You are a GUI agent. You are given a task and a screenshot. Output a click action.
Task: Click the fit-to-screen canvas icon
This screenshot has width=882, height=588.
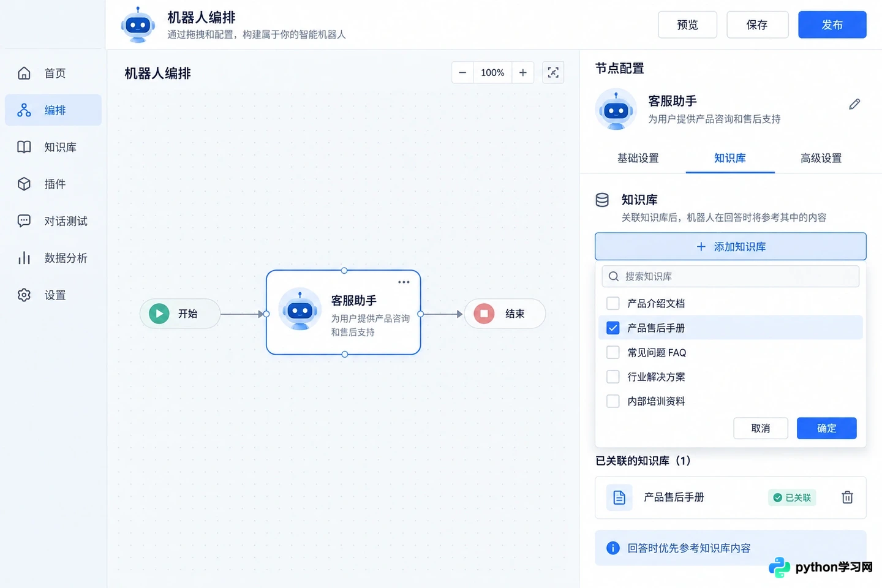[553, 72]
